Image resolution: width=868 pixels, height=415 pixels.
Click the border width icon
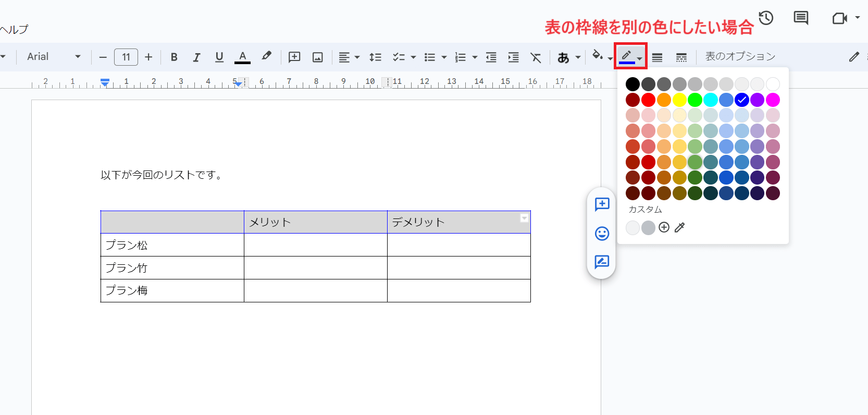[658, 57]
